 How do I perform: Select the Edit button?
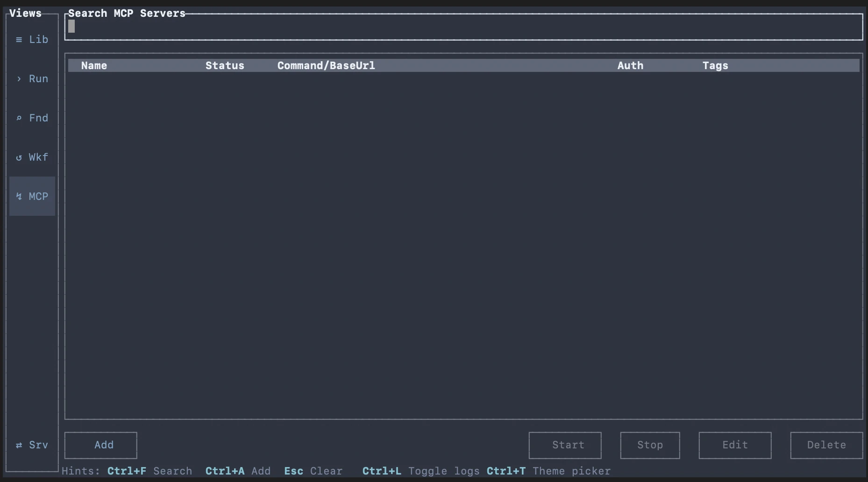[735, 445]
